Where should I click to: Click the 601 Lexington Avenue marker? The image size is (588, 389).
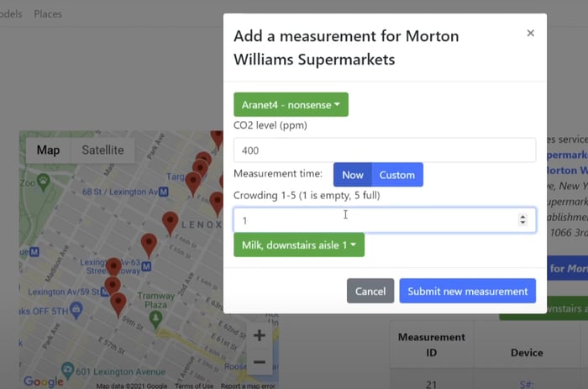(x=67, y=370)
